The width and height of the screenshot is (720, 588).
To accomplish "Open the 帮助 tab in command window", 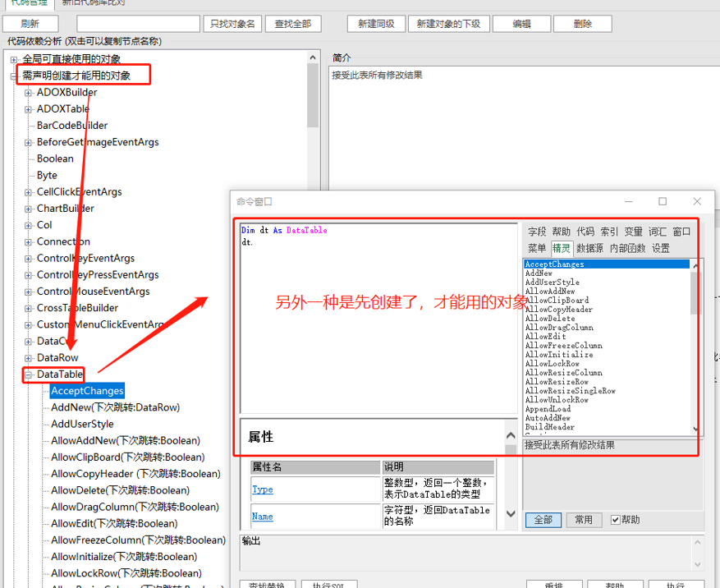I will (x=561, y=232).
